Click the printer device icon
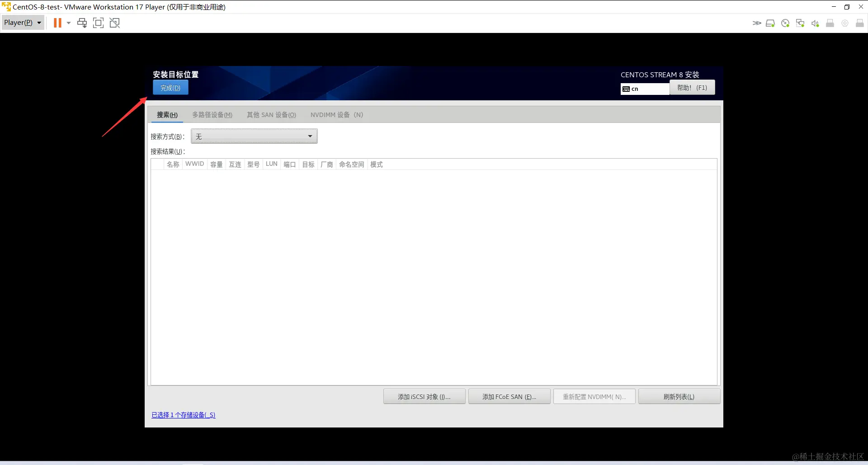The height and width of the screenshot is (465, 868). (830, 23)
